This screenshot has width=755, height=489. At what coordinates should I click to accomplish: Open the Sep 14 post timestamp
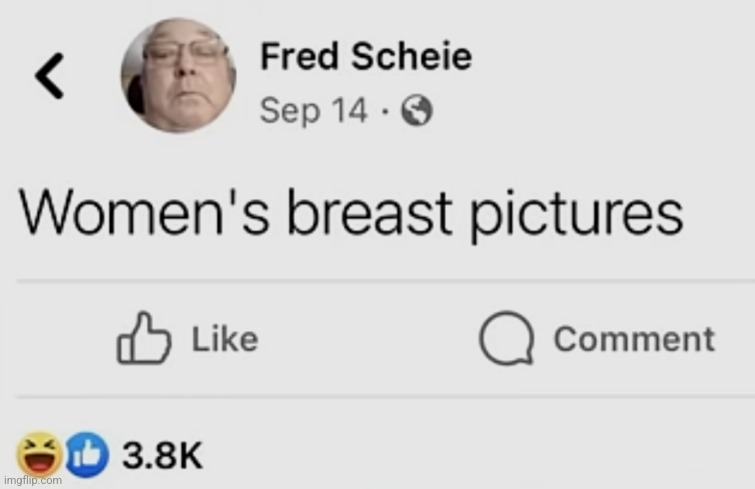click(313, 110)
